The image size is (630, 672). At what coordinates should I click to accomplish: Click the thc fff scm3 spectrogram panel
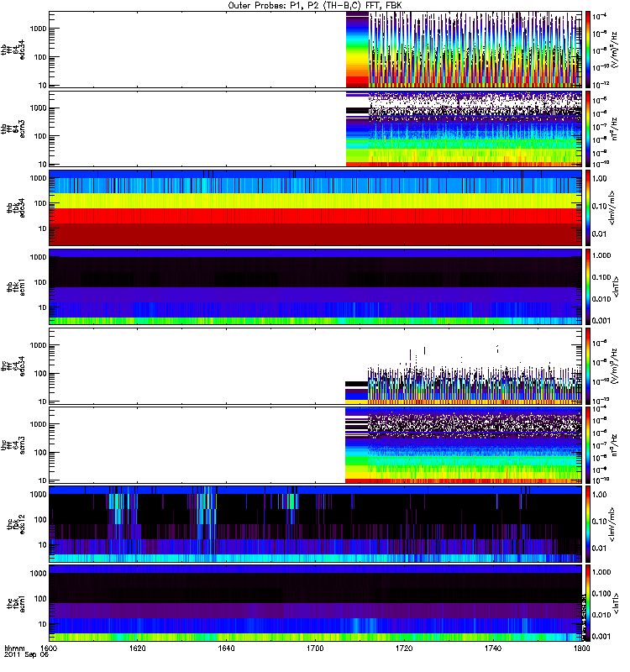pyautogui.click(x=315, y=445)
